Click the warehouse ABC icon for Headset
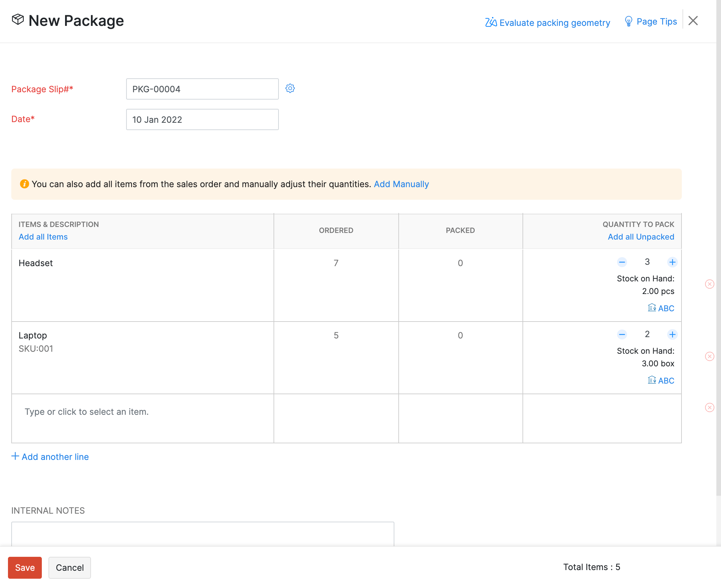Image resolution: width=721 pixels, height=588 pixels. pos(652,308)
